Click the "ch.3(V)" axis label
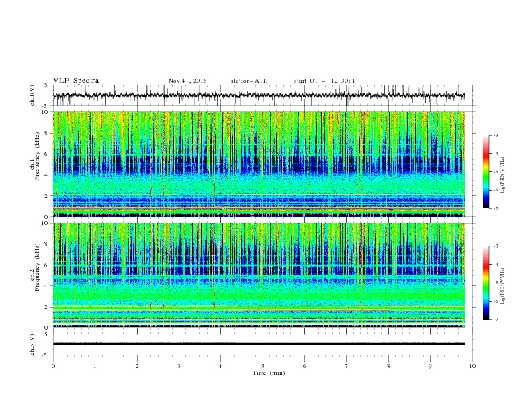Image resolution: width=532 pixels, height=411 pixels. tap(32, 345)
